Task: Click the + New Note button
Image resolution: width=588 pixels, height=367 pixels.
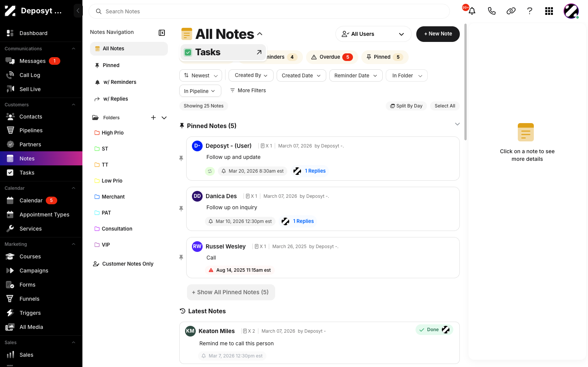Action: pyautogui.click(x=438, y=34)
